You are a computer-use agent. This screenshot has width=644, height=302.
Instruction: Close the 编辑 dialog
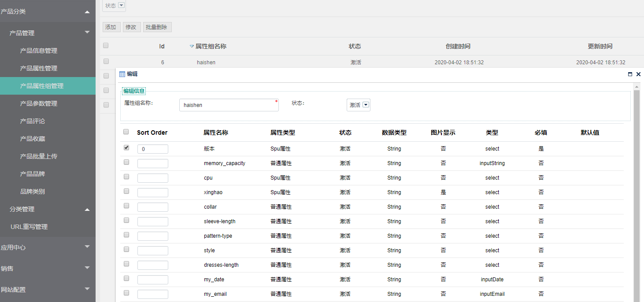tap(638, 74)
